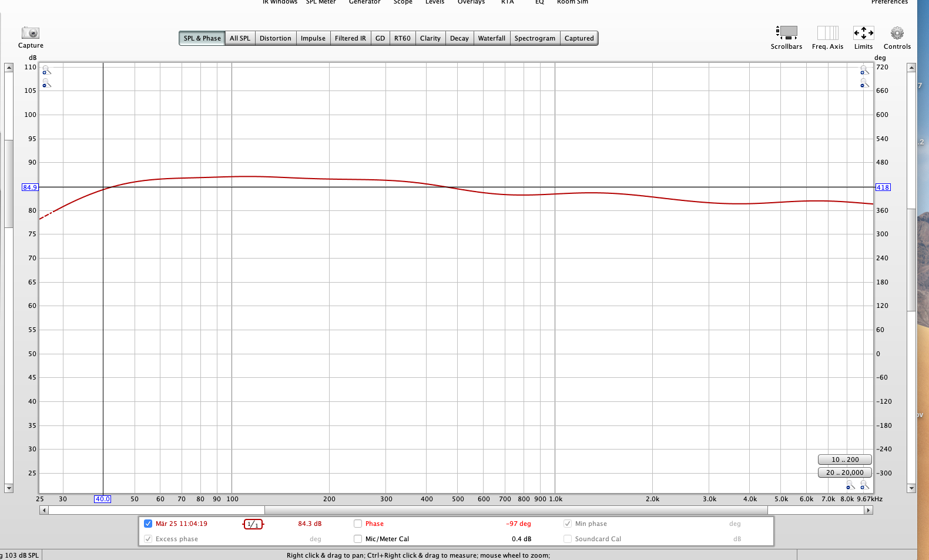This screenshot has height=560, width=929.
Task: Zoom out frequency axis with bottom-right magnifier
Action: (850, 485)
